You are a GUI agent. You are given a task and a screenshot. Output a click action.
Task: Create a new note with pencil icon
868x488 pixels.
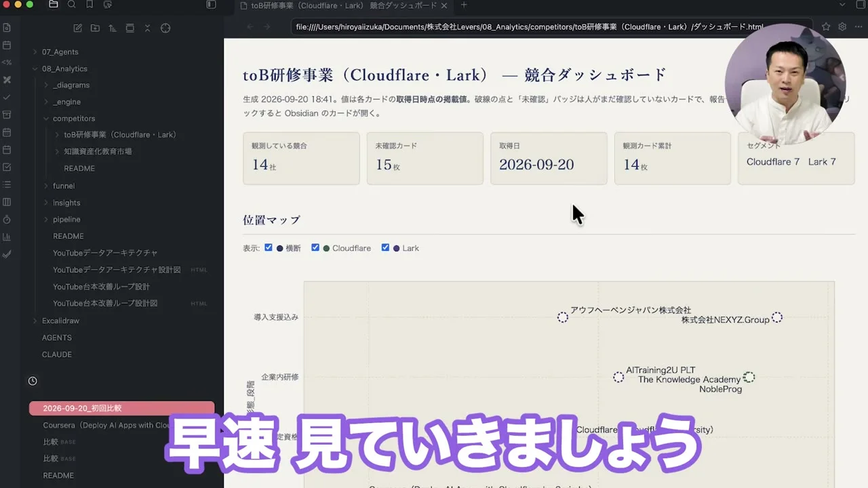tap(77, 28)
